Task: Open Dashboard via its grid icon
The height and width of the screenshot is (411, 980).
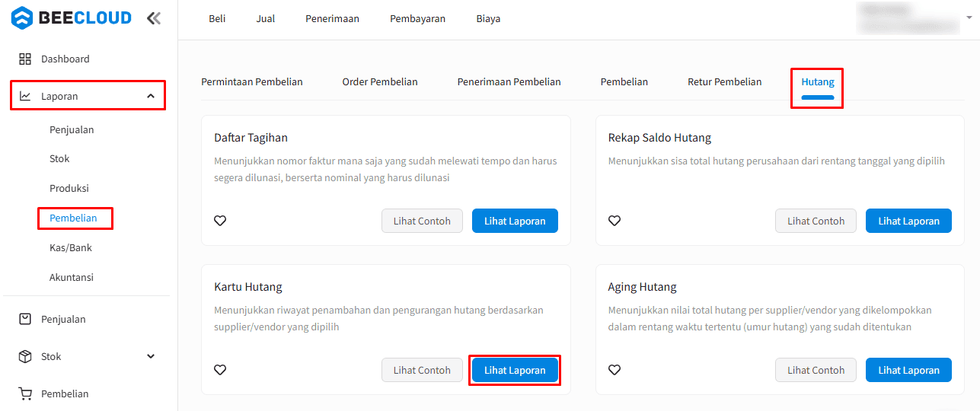Action: pos(25,59)
